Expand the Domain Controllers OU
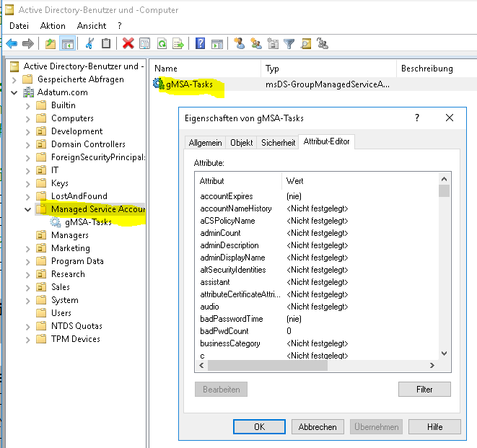This screenshot has width=477, height=448. pos(27,145)
